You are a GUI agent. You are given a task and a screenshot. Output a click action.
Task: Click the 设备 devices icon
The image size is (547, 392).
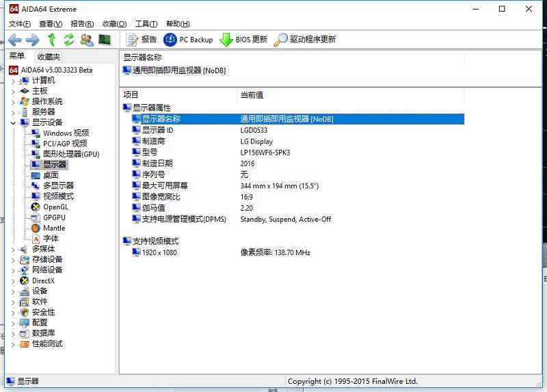[25, 291]
